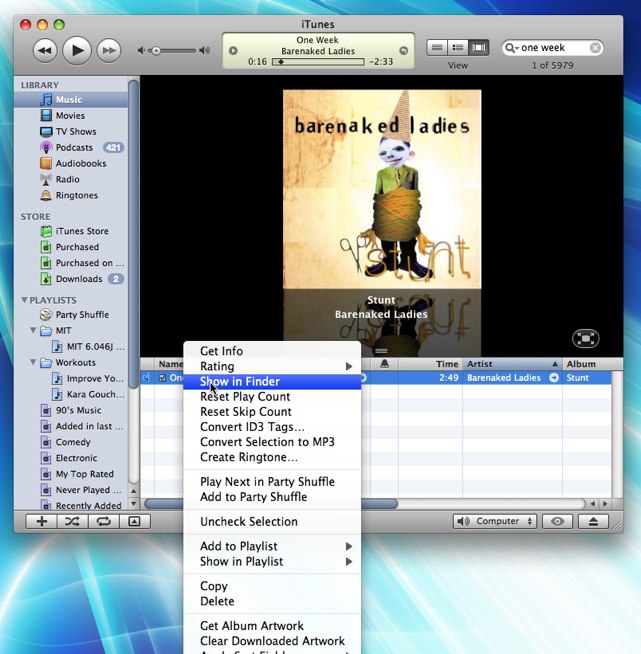
Task: Collapse the MIT folder
Action: [33, 330]
